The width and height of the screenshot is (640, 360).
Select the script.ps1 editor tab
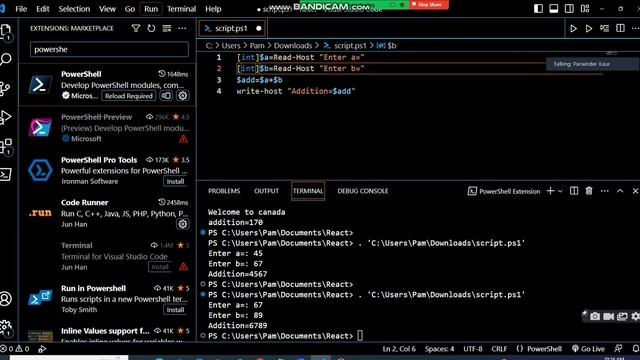click(232, 28)
